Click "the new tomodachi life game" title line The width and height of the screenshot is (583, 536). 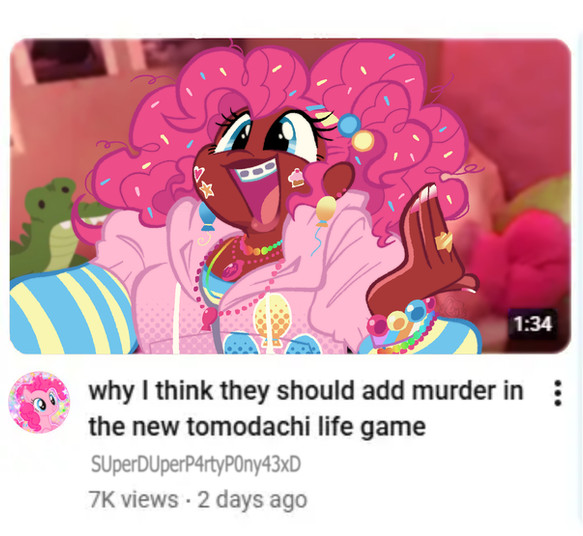(x=257, y=427)
